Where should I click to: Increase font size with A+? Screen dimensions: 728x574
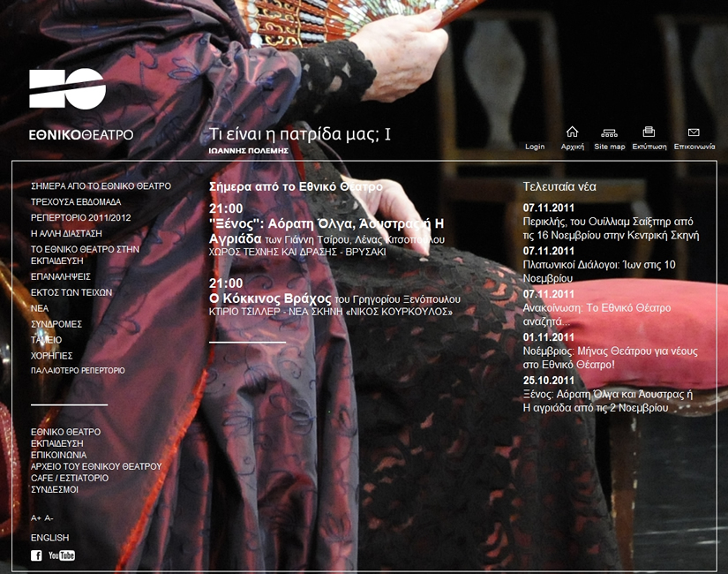coord(36,518)
